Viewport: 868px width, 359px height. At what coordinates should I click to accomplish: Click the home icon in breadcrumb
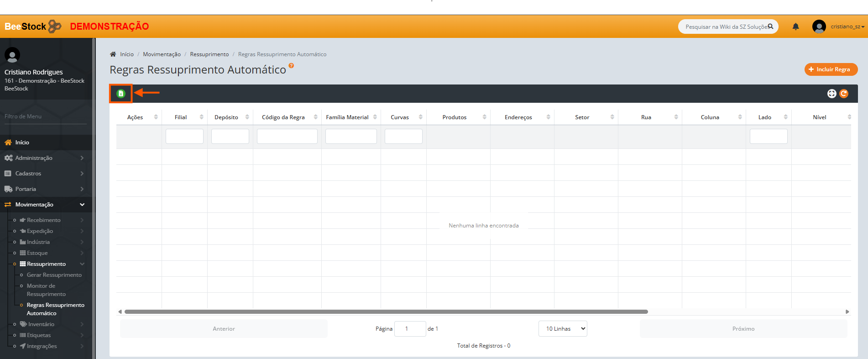tap(113, 54)
